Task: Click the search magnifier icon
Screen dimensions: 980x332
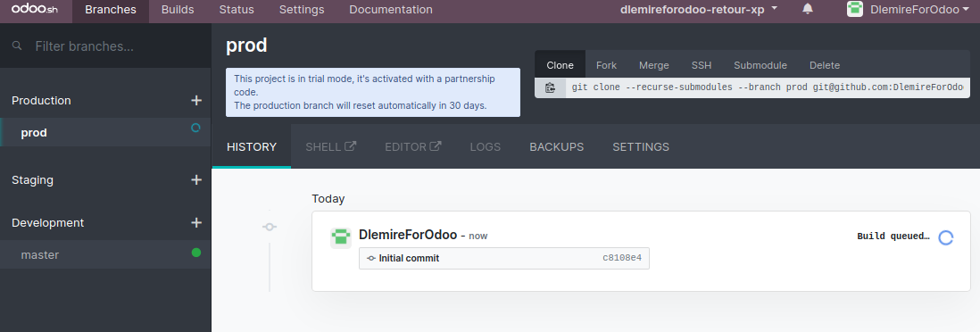Action: (x=17, y=46)
